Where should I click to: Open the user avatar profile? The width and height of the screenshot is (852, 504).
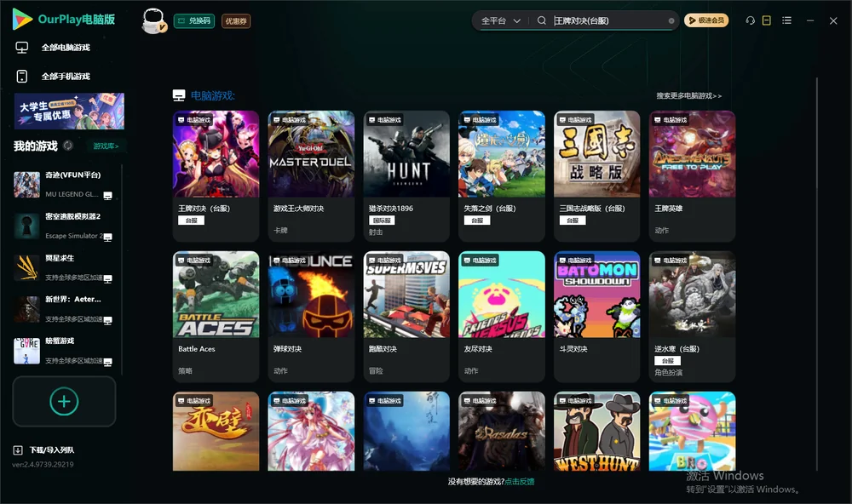pyautogui.click(x=153, y=21)
